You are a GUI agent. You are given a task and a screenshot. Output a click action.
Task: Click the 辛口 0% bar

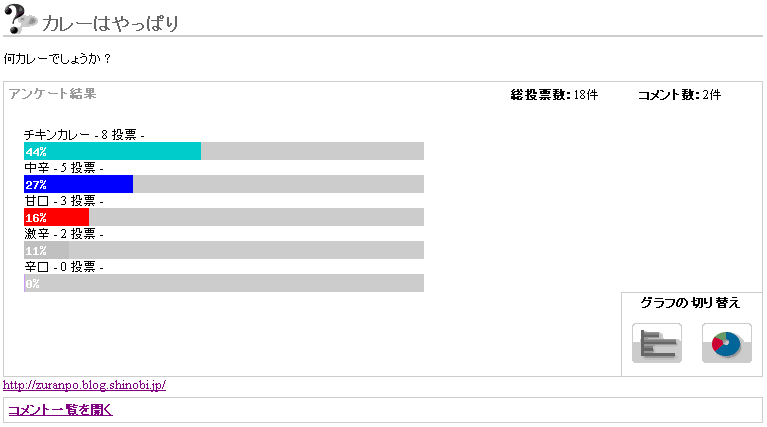(32, 283)
